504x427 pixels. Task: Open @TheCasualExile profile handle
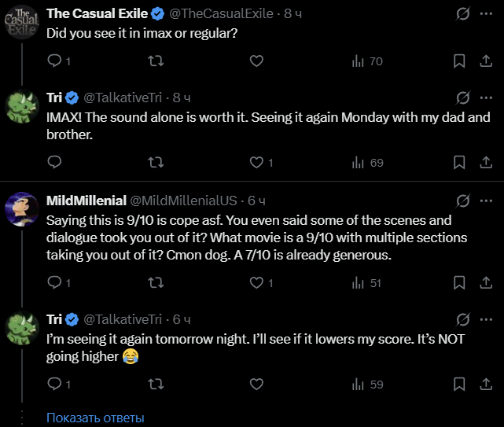221,13
